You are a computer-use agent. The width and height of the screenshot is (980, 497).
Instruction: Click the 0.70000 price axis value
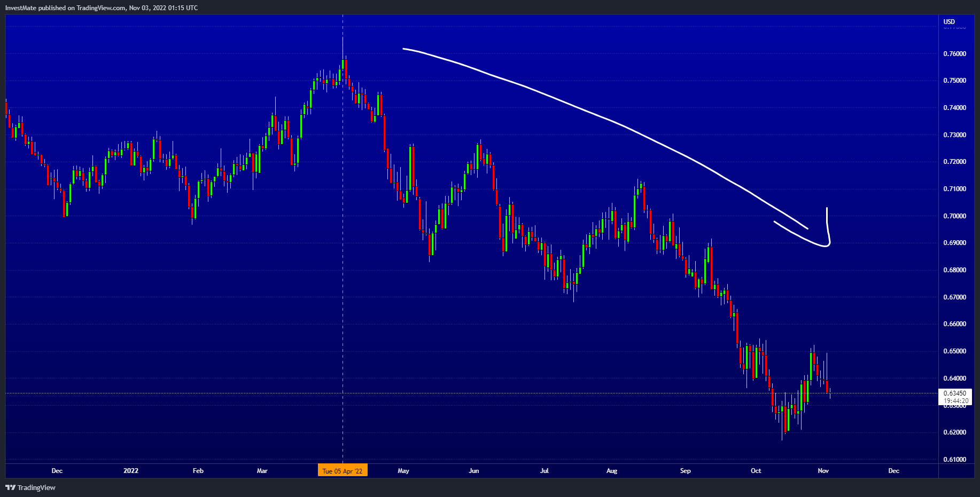click(955, 216)
